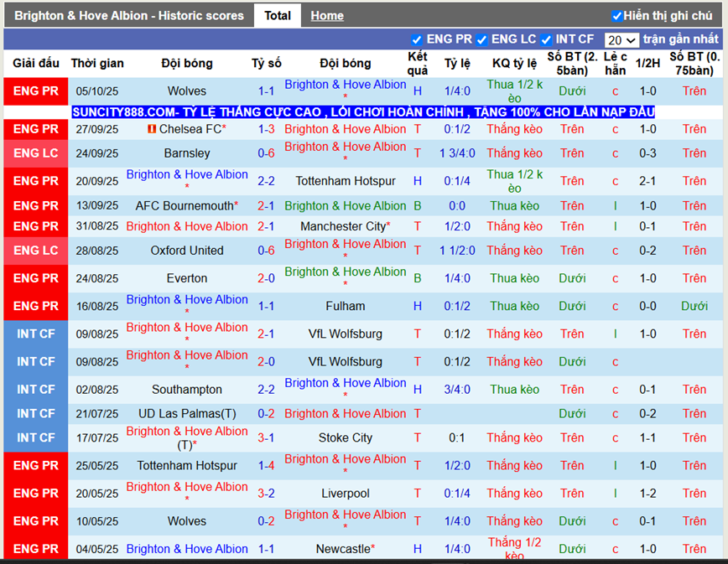Image resolution: width=728 pixels, height=564 pixels.
Task: Select Oxford United in the 28/08/25 row
Action: pyautogui.click(x=186, y=251)
